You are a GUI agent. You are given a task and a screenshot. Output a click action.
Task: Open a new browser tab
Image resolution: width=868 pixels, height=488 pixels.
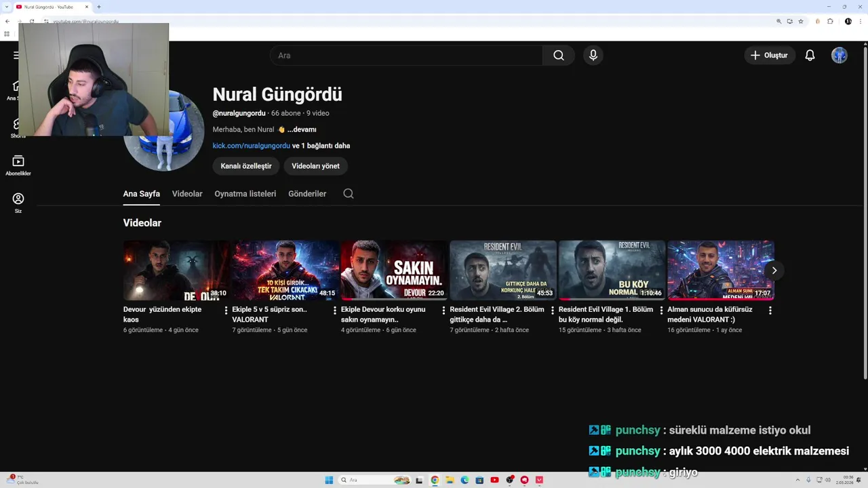click(99, 7)
